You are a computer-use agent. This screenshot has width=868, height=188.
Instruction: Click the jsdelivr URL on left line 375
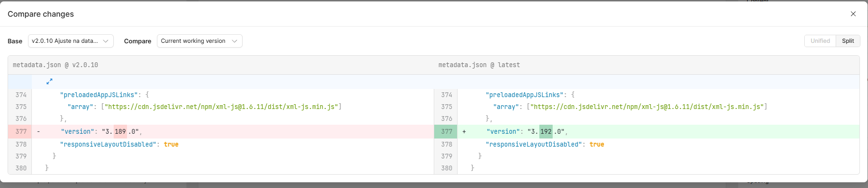pos(221,107)
